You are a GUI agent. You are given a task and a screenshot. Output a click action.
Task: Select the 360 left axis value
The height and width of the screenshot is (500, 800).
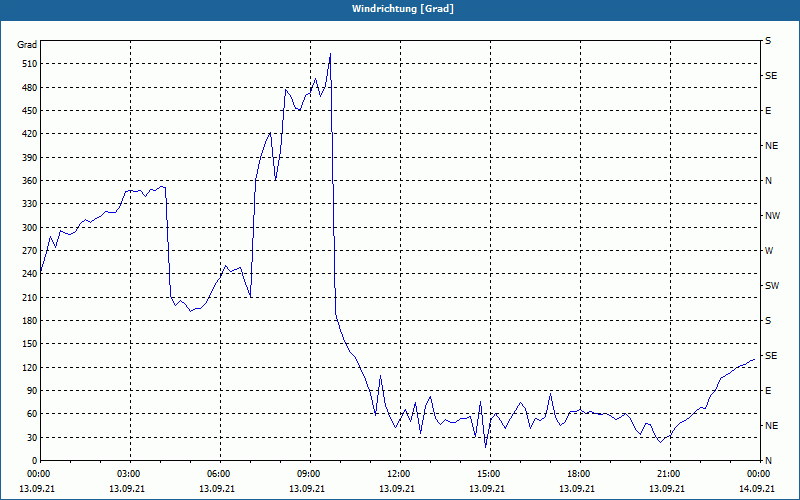28,181
